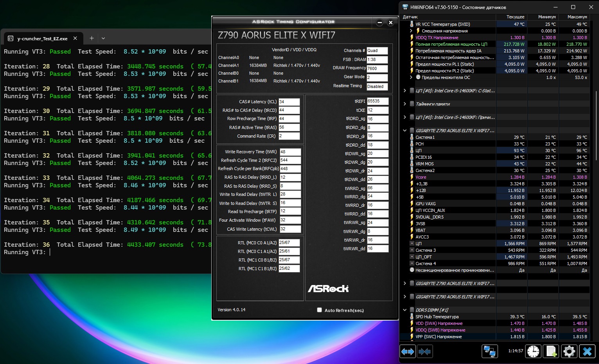Click the expand-columns double arrow button in HWiNFO
The image size is (599, 364).
[x=407, y=351]
